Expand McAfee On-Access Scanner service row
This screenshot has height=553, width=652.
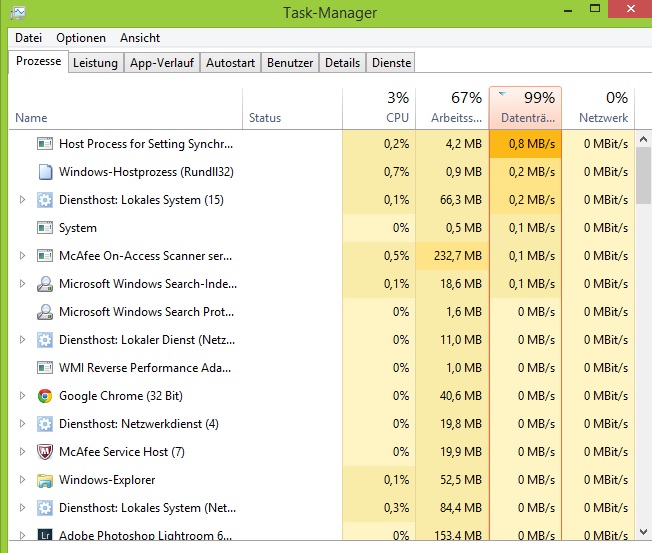pos(22,256)
